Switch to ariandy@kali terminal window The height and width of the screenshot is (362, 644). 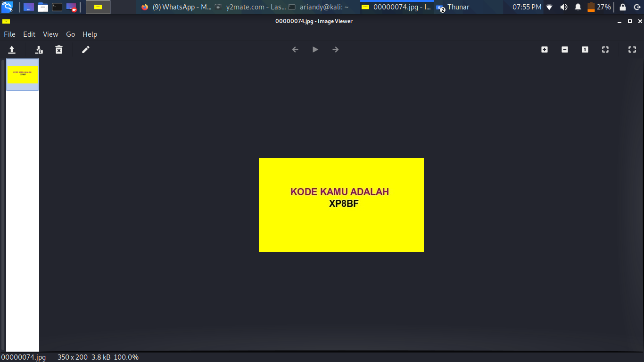point(323,7)
